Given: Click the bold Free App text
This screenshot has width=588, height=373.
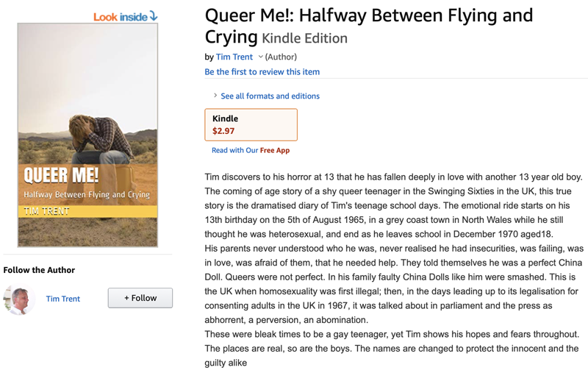Looking at the screenshot, I should point(275,150).
